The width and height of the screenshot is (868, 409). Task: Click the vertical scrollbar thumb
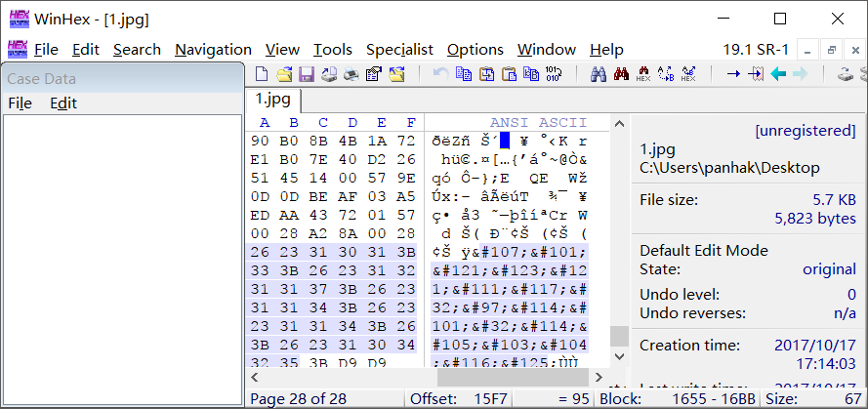click(x=620, y=337)
